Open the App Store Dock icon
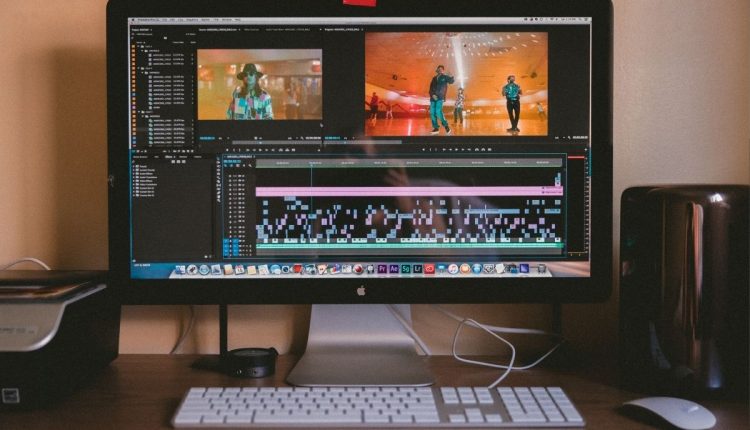Image resolution: width=750 pixels, height=430 pixels. coord(476,269)
